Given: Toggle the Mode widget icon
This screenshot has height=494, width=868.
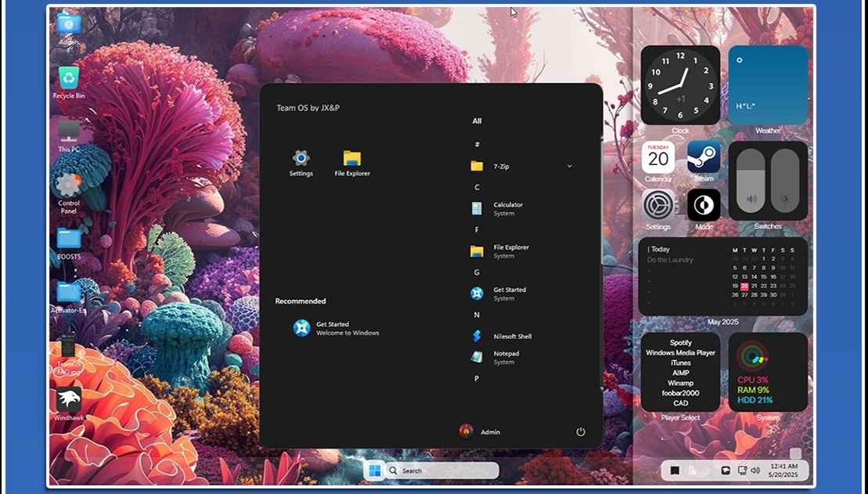Looking at the screenshot, I should (x=704, y=206).
